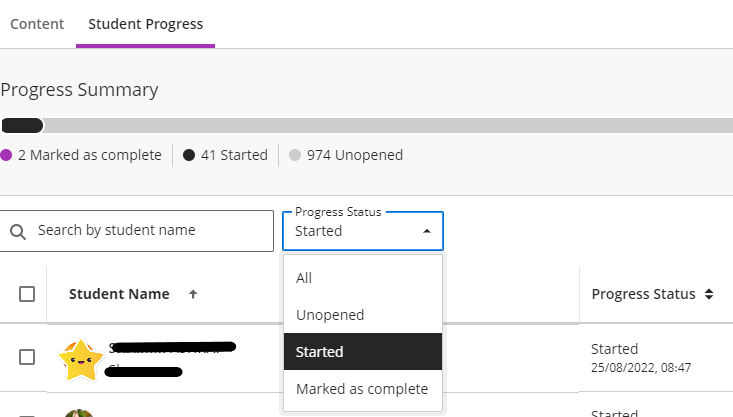The width and height of the screenshot is (733, 417).
Task: Check the first student row checkbox
Action: (x=27, y=357)
